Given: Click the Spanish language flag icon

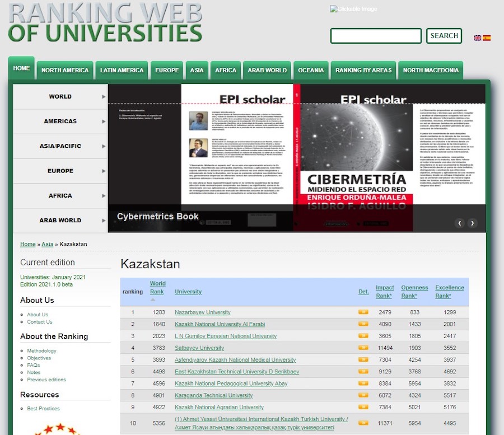Looking at the screenshot, I should pos(487,38).
